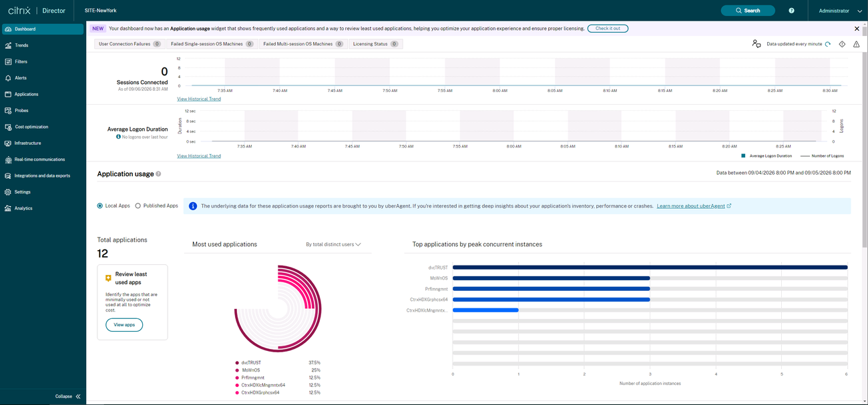Viewport: 868px width, 405px height.
Task: Refresh data using the circular arrow icon
Action: click(828, 44)
